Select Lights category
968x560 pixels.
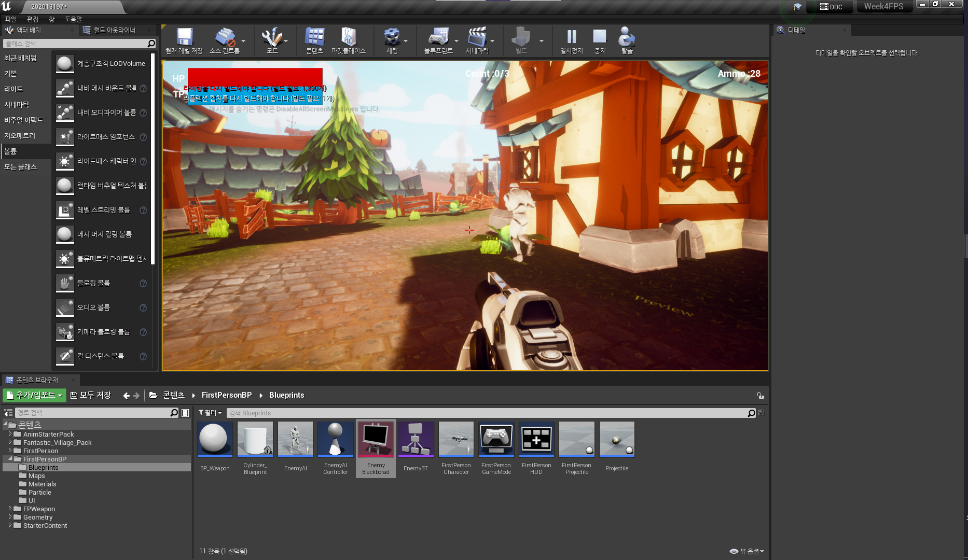tap(13, 89)
